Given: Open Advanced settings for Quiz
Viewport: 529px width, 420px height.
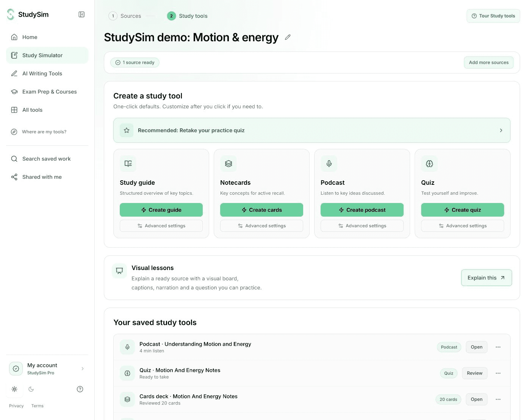Looking at the screenshot, I should tap(462, 226).
